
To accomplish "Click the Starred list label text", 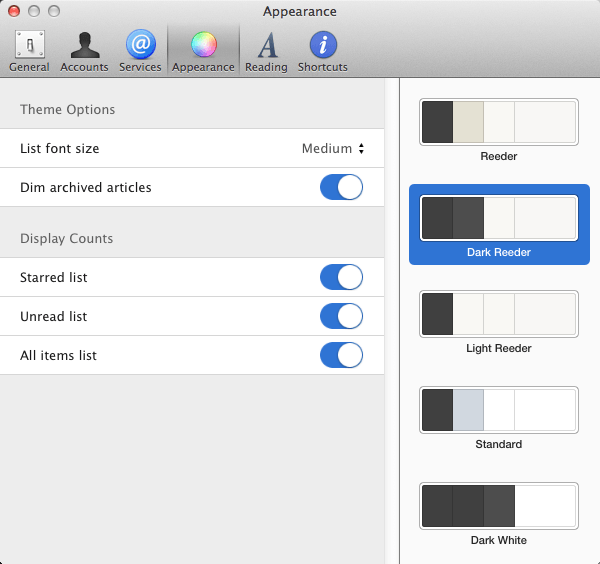I will (54, 277).
